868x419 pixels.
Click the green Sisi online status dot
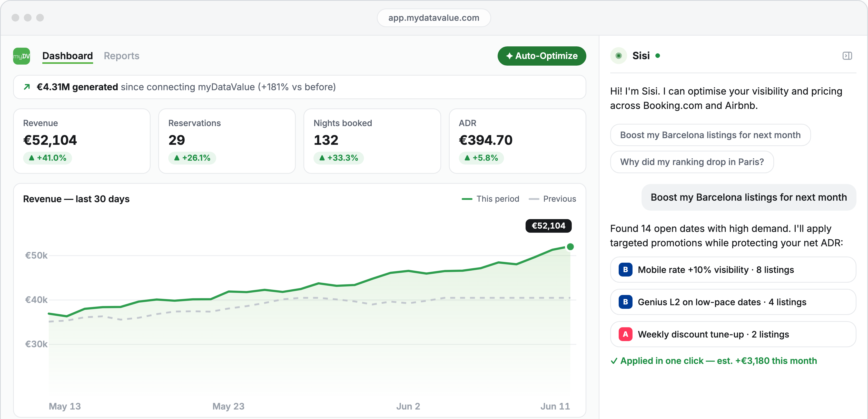pyautogui.click(x=657, y=56)
